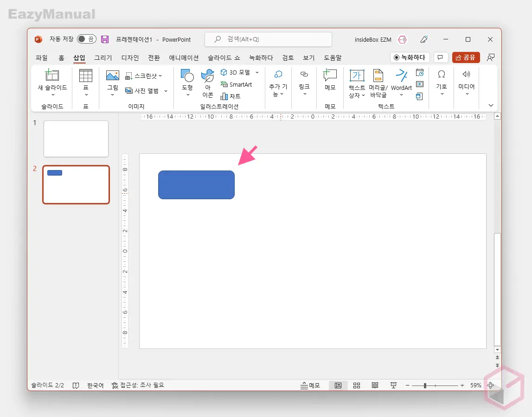Screen dimensions: 532x417
Task: Click the Share (공유) button
Action: coord(466,57)
